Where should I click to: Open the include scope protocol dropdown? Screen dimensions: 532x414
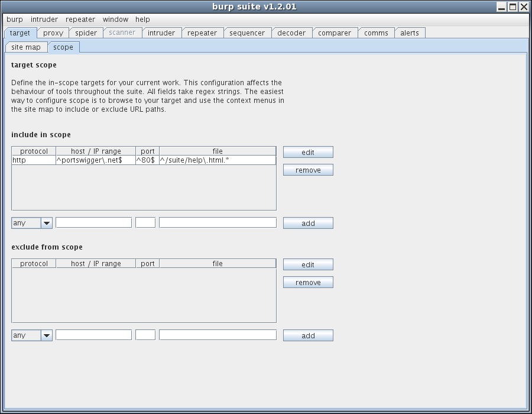(32, 223)
